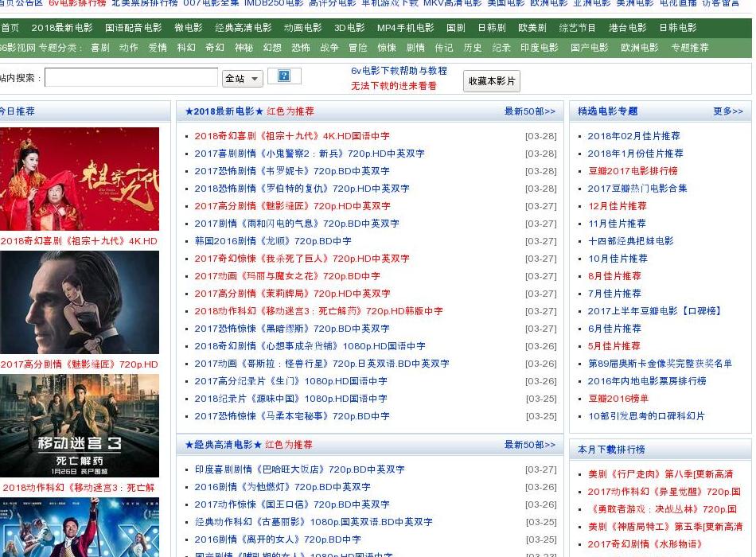The height and width of the screenshot is (557, 756).
Task: Open MP4手机电影 navigation tab
Action: [406, 28]
